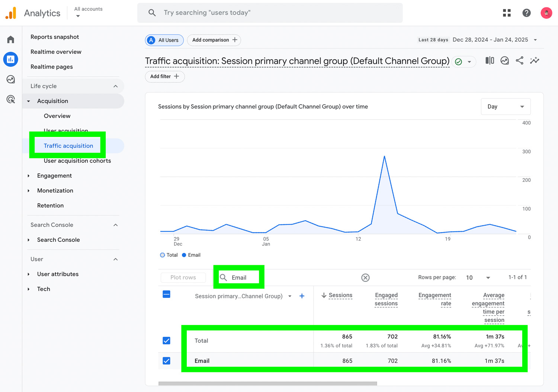Uncheck the Email row checkbox

pos(167,361)
